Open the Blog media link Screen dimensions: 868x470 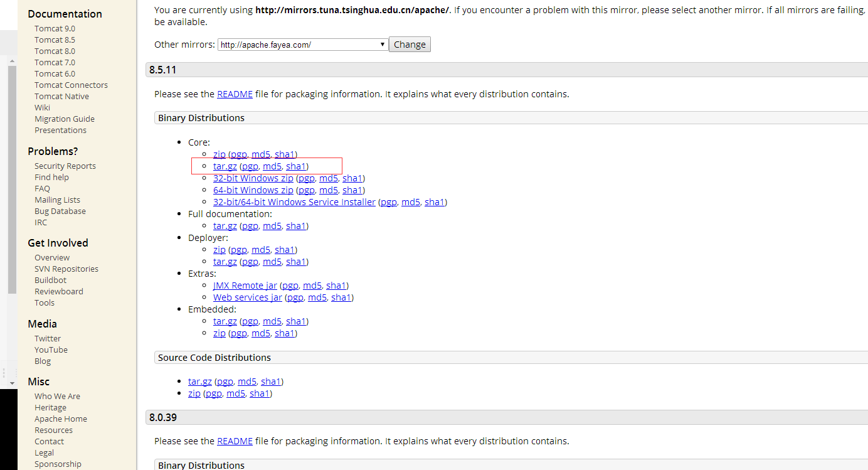click(43, 361)
